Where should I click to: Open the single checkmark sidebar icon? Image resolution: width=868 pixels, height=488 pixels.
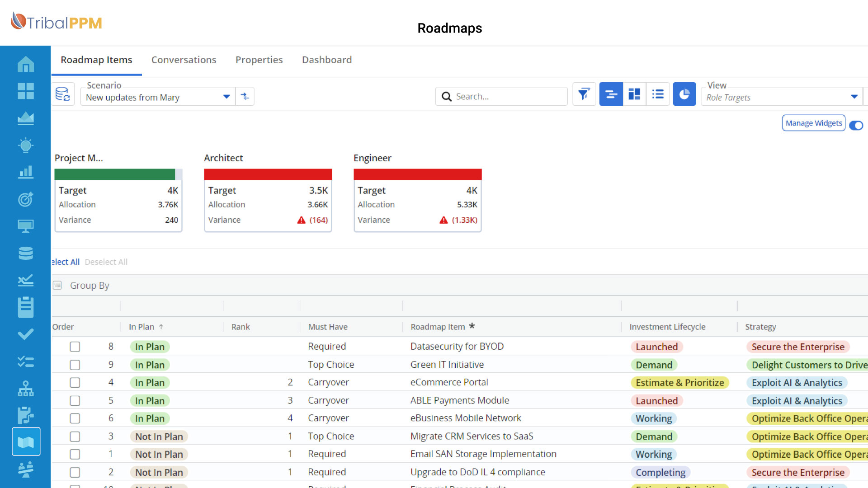(x=26, y=334)
